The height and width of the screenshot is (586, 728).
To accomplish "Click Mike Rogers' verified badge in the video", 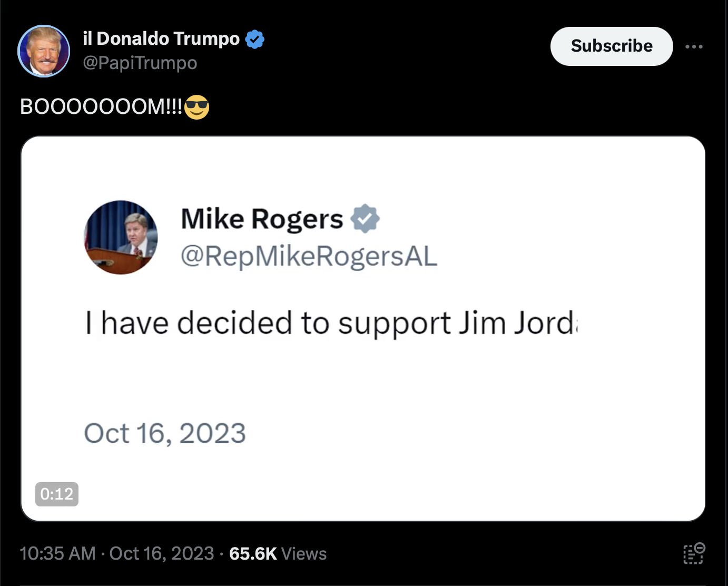I will (x=365, y=219).
